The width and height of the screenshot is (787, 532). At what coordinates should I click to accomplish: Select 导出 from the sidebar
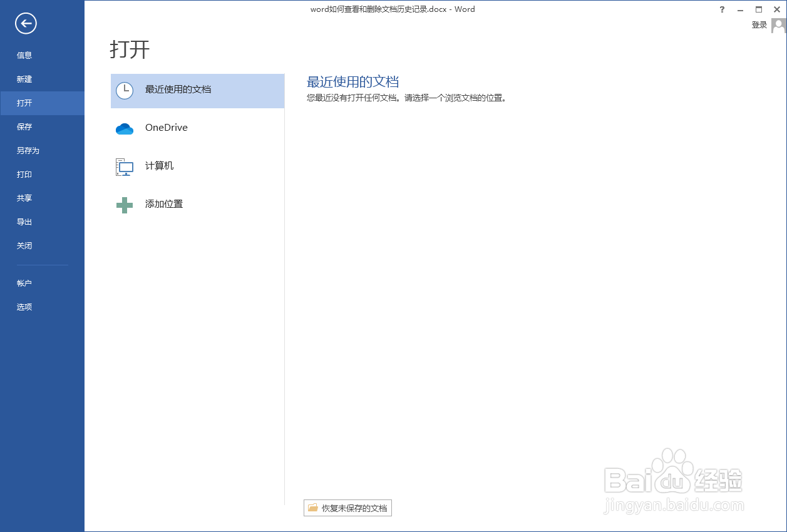point(24,222)
